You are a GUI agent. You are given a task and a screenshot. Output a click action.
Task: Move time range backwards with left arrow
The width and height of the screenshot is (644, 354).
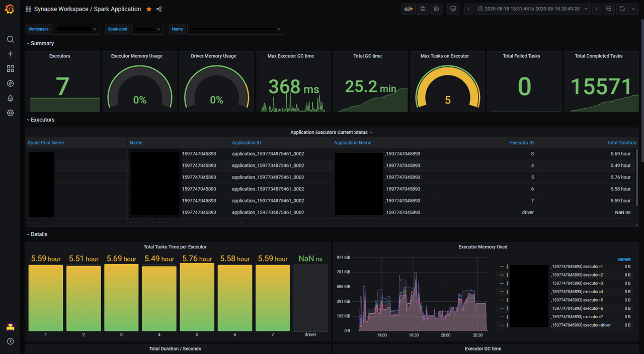click(x=468, y=9)
